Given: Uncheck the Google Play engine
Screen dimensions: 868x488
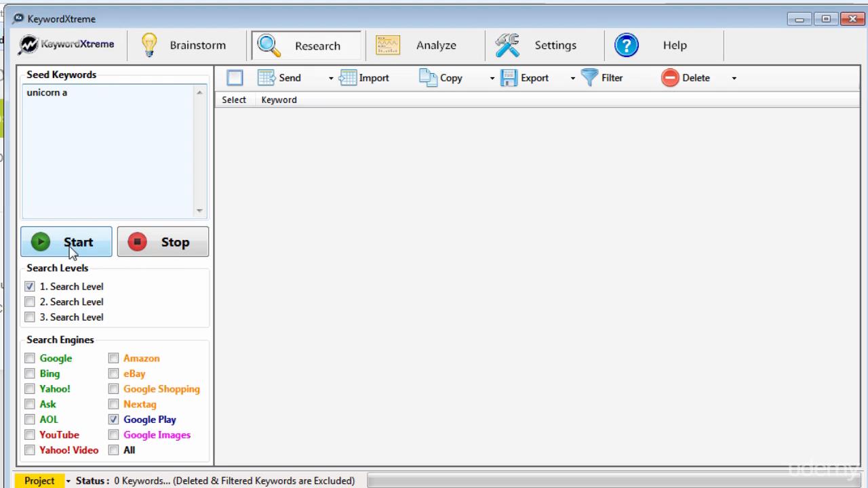Looking at the screenshot, I should point(114,420).
